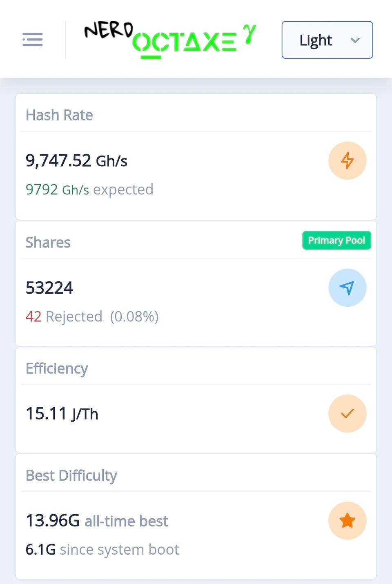
Task: Click the chevron arrow in theme selector
Action: pos(355,40)
